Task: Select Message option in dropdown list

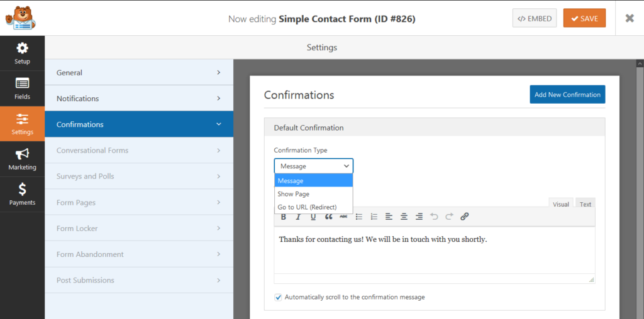Action: click(x=313, y=181)
